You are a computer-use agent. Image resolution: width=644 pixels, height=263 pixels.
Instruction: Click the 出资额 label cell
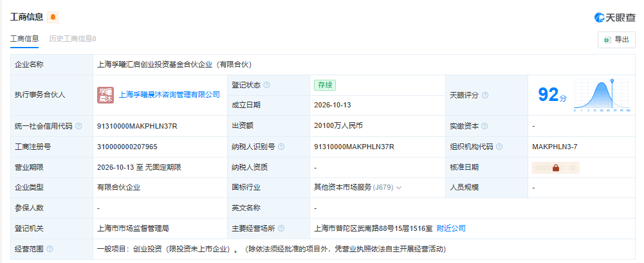pos(269,126)
